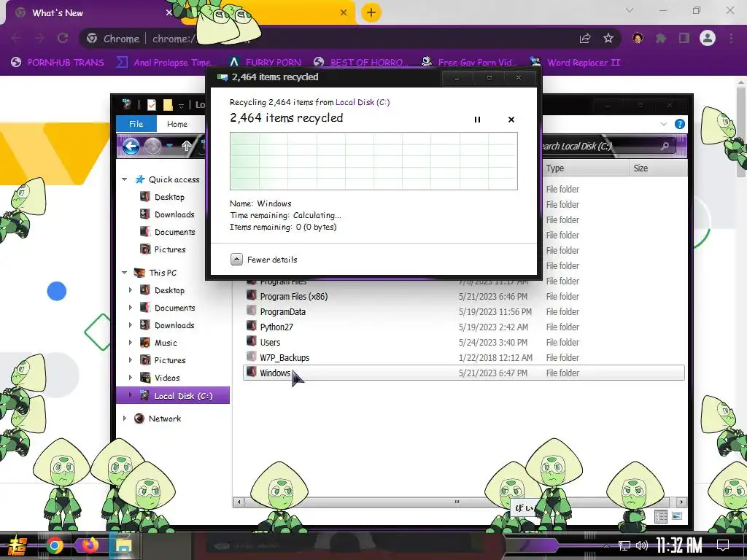Screen dimensions: 747x560
Task: Share this page from the Chrome address bar
Action: click(585, 39)
